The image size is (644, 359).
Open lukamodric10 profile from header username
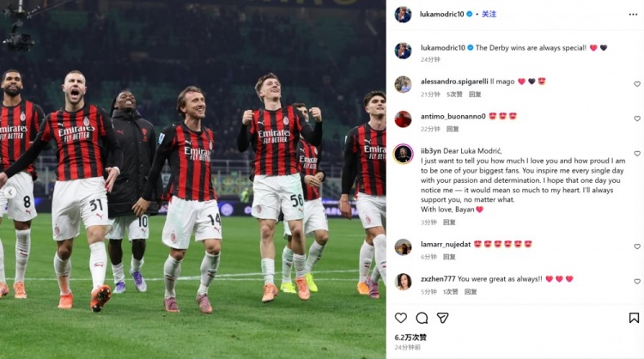[x=441, y=14]
